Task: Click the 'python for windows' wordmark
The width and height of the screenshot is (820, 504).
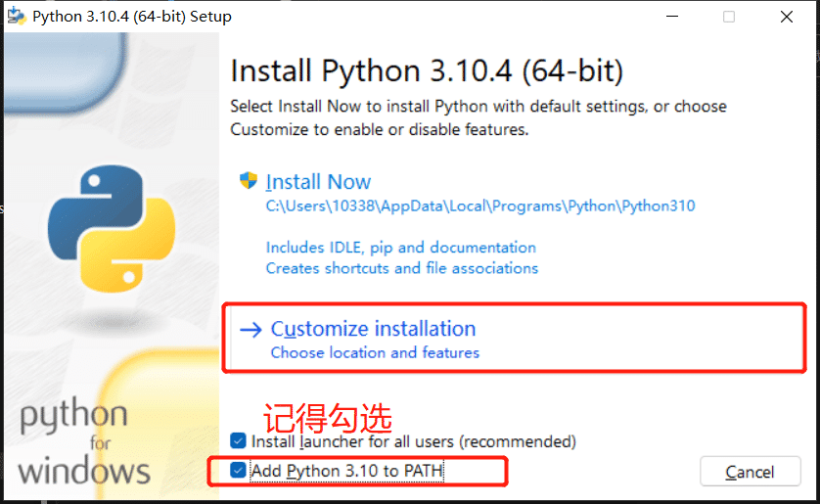Action: tap(83, 443)
